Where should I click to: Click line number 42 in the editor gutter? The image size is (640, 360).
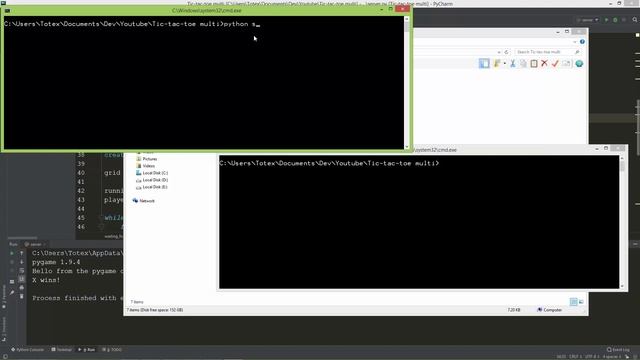click(x=81, y=191)
